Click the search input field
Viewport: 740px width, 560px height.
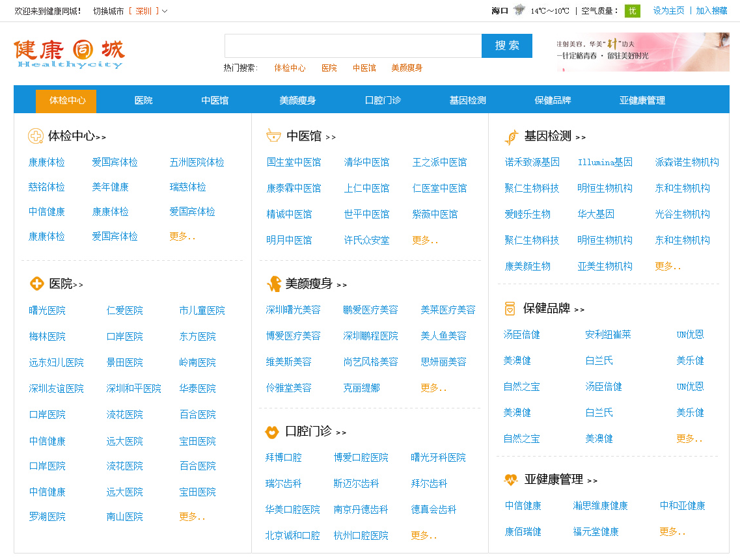point(351,46)
